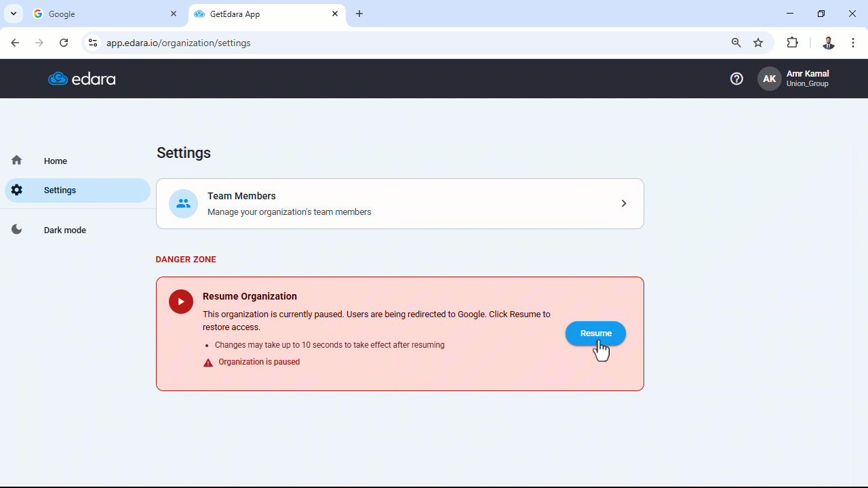Reload the page with the refresh icon
The height and width of the screenshot is (488, 868).
click(x=64, y=43)
